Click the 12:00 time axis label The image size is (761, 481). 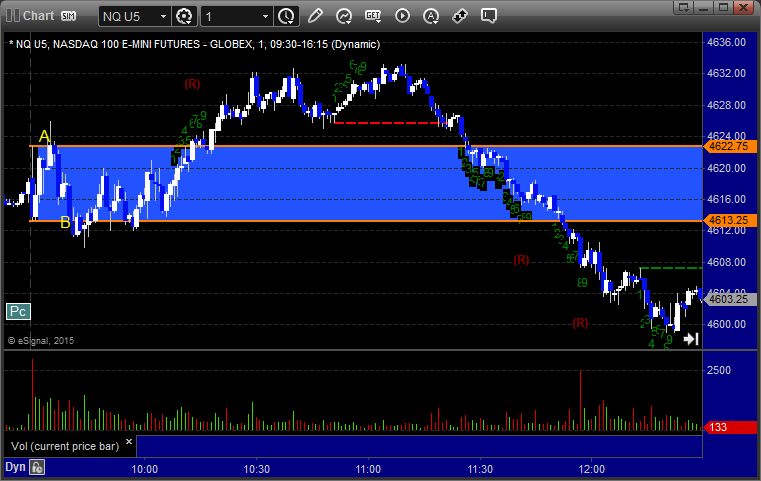(x=592, y=469)
